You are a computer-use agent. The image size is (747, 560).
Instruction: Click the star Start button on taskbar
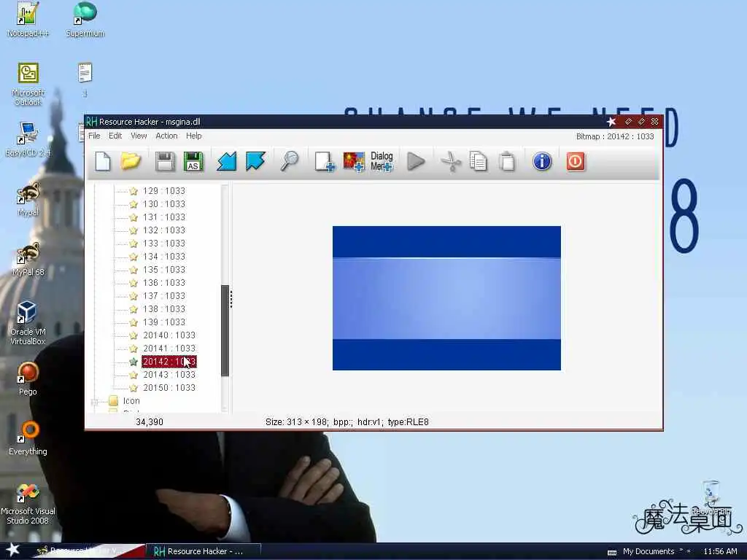click(12, 551)
